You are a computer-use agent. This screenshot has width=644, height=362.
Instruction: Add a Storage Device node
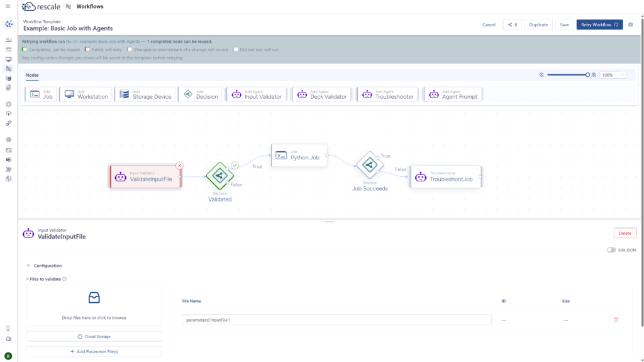145,94
